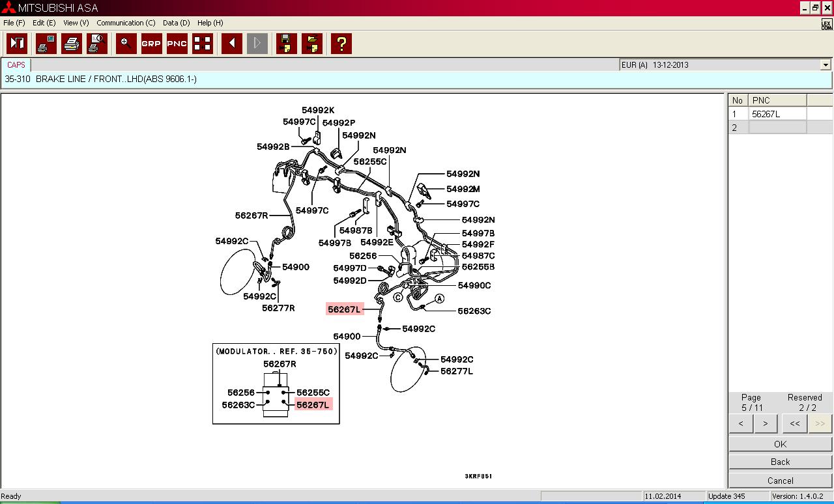Click the PNC toolbar button

(x=177, y=44)
